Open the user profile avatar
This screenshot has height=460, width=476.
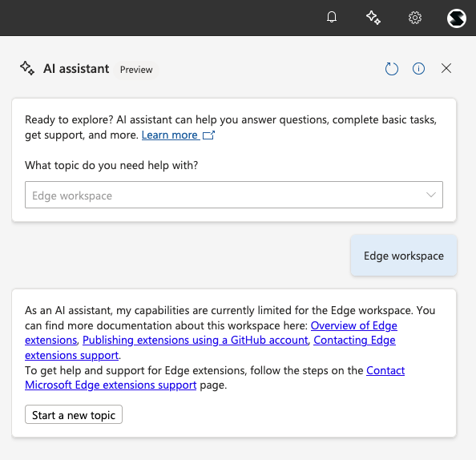456,18
